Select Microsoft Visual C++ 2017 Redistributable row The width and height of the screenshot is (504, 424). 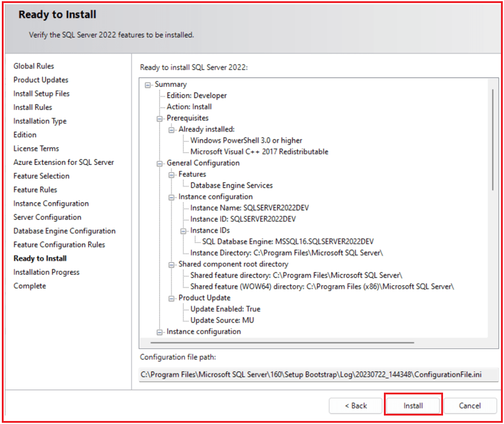260,152
